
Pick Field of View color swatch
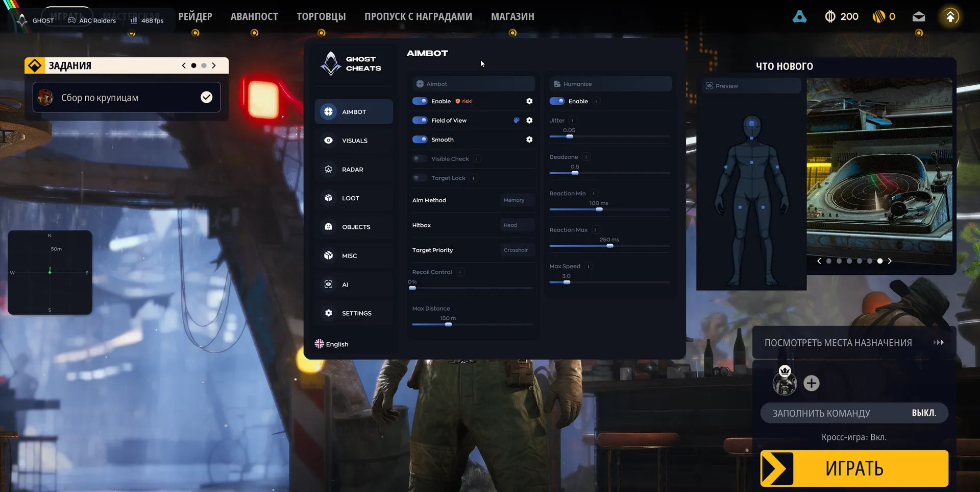(x=517, y=121)
